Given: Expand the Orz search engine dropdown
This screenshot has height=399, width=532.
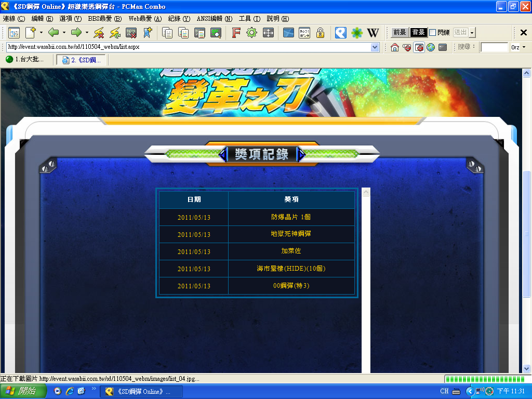Looking at the screenshot, I should click(524, 47).
